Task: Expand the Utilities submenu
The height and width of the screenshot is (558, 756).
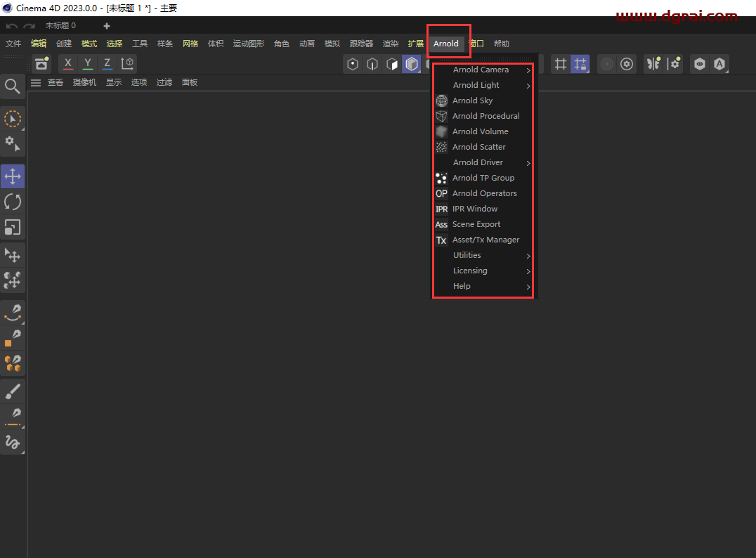Action: click(483, 255)
